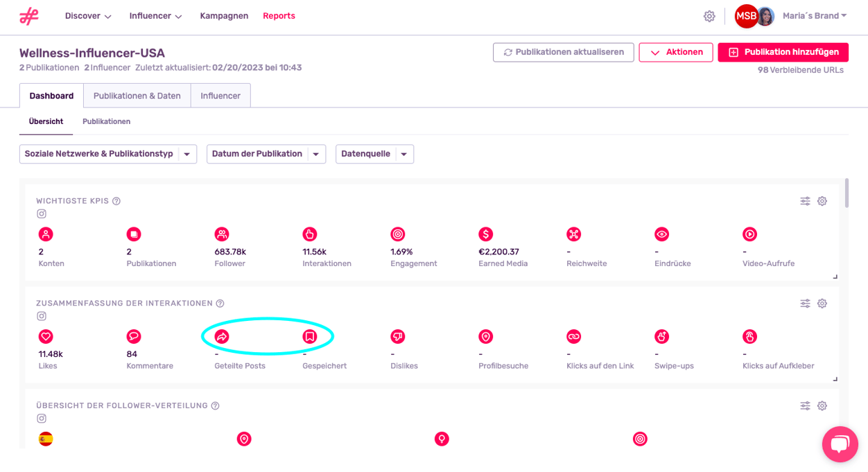Click the dashboard vertical scrollbar
Viewport: 868px width, 472px height.
click(x=847, y=194)
